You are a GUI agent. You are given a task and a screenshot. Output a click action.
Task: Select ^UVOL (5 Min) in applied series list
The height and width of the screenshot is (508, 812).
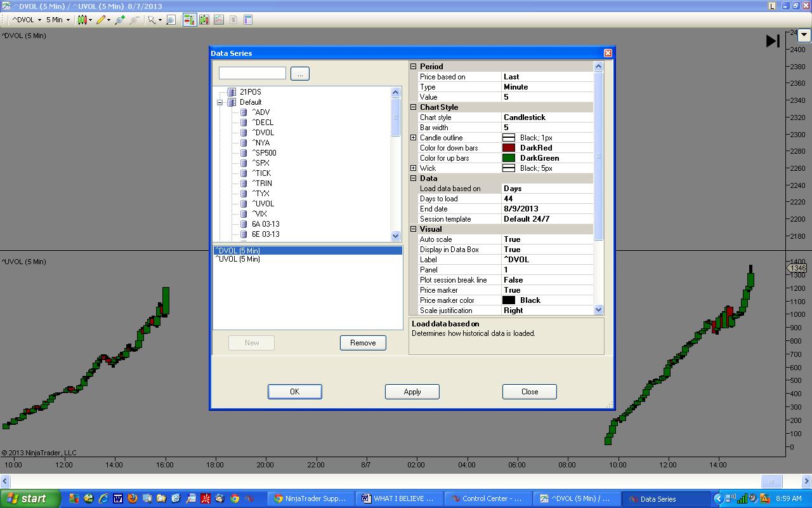point(237,259)
